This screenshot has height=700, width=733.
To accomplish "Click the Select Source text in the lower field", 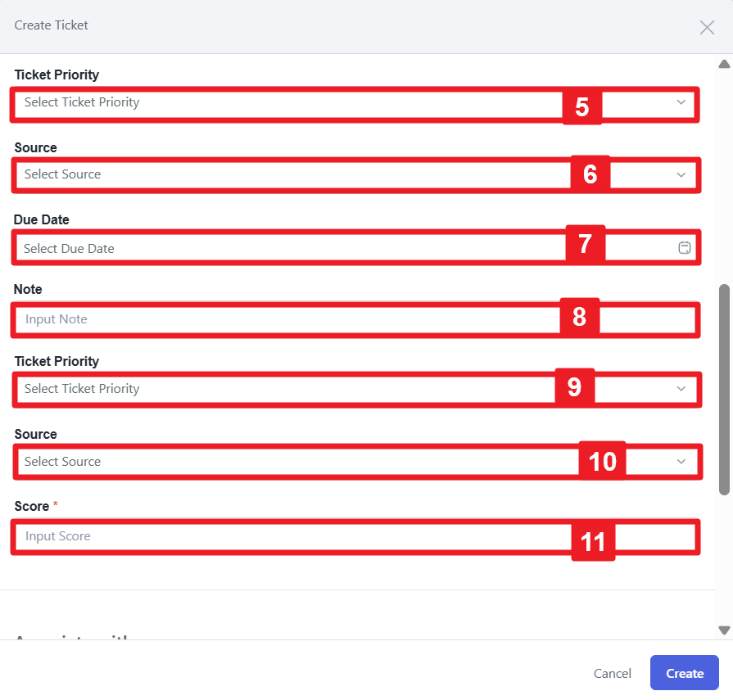I will click(62, 462).
